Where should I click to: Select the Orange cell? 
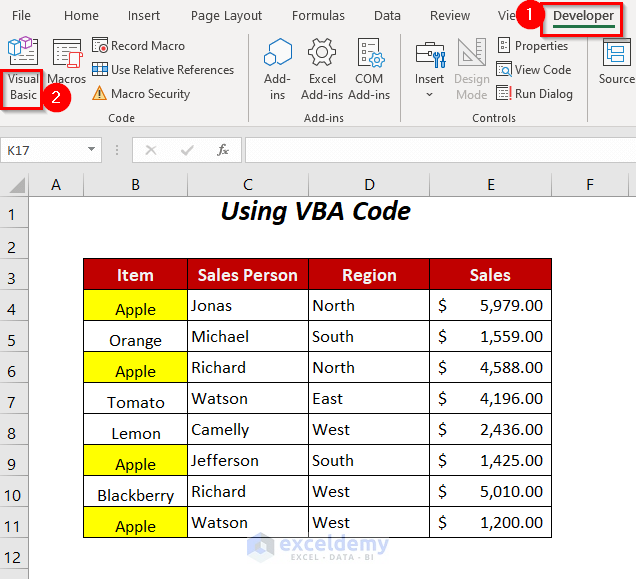click(135, 336)
